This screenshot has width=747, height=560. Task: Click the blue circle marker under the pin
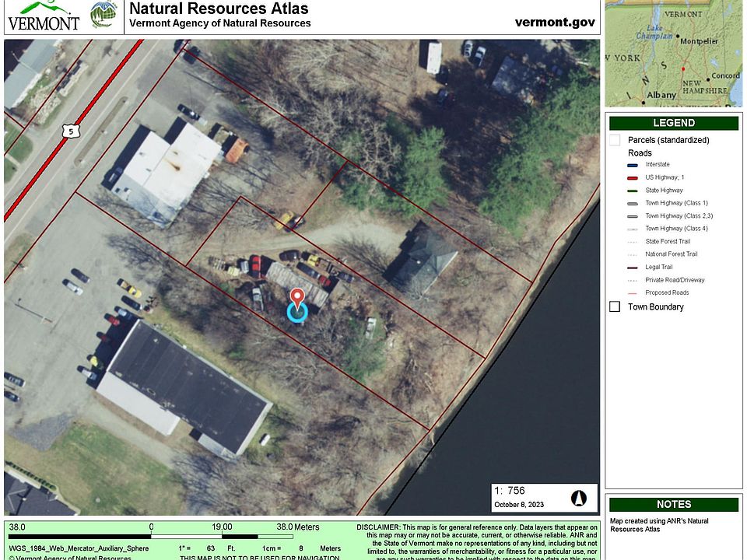pyautogui.click(x=297, y=313)
